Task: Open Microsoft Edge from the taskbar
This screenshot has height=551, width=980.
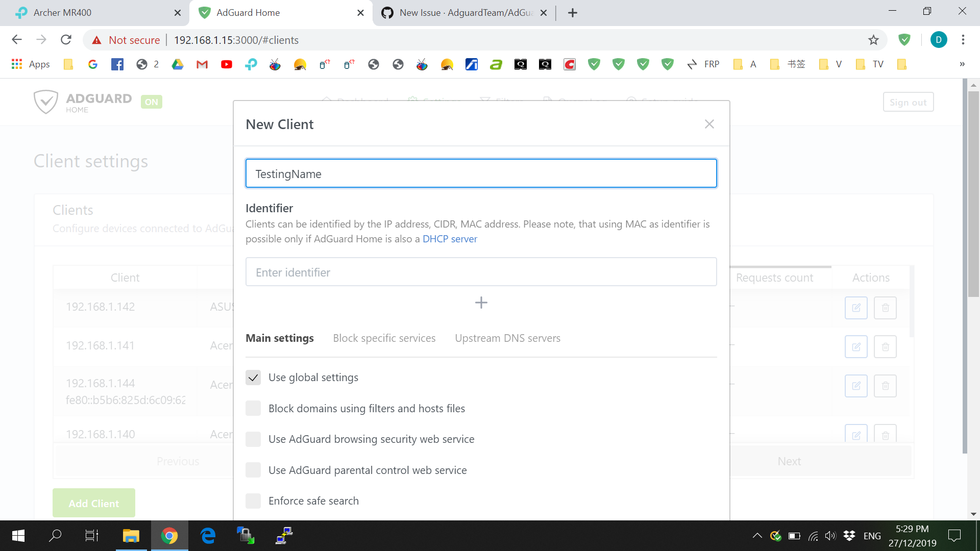Action: pos(207,536)
